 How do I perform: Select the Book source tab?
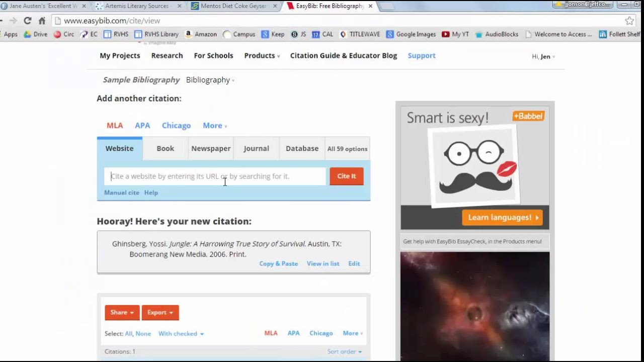tap(165, 148)
